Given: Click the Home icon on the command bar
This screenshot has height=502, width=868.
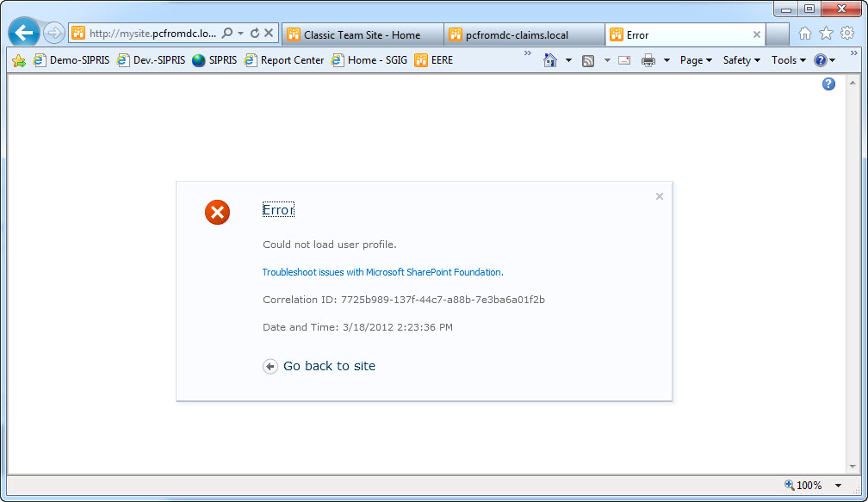Looking at the screenshot, I should click(x=549, y=60).
